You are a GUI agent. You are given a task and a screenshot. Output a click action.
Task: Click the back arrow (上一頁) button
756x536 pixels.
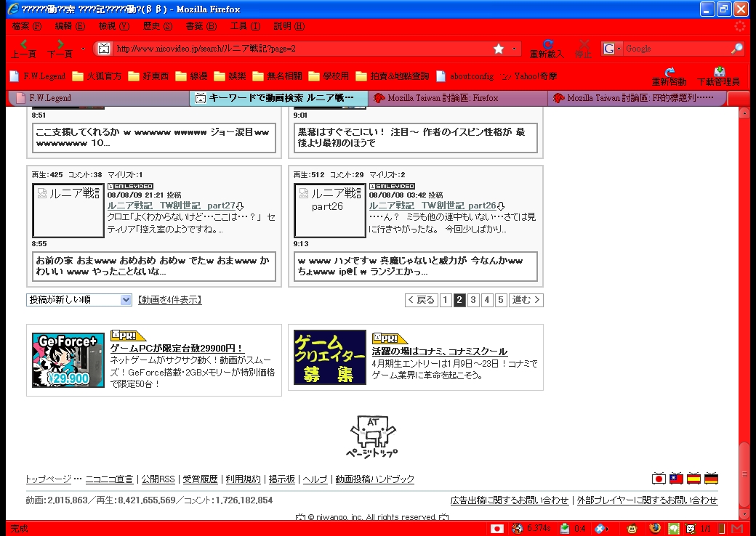click(x=24, y=47)
